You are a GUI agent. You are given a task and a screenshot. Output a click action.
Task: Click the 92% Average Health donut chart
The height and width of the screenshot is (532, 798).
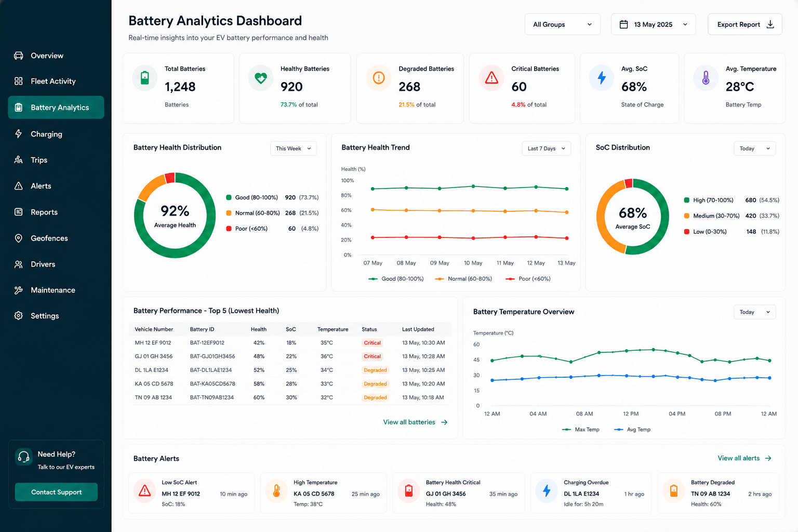coord(175,216)
